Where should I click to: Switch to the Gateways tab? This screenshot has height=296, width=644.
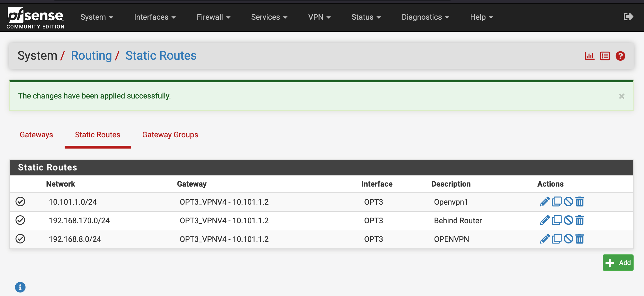point(36,135)
